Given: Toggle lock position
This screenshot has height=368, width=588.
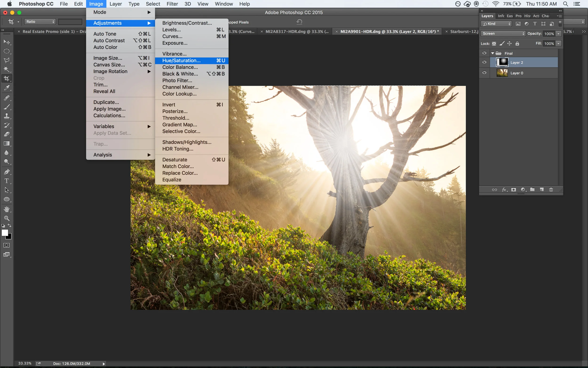Looking at the screenshot, I should [x=509, y=44].
